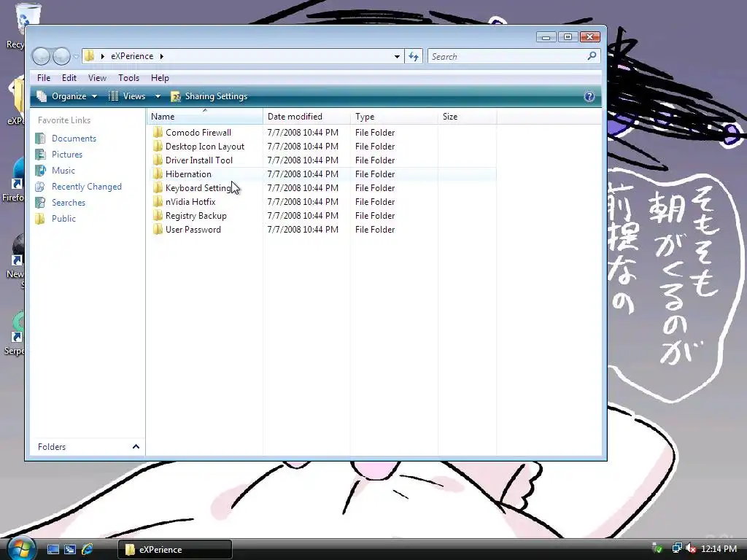Click Switch between windows quick launch icon
Image resolution: width=747 pixels, height=560 pixels.
[70, 550]
